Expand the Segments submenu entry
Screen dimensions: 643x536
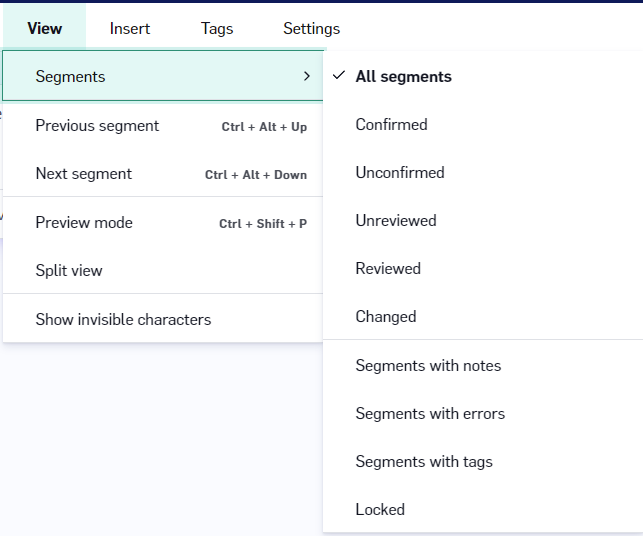163,76
